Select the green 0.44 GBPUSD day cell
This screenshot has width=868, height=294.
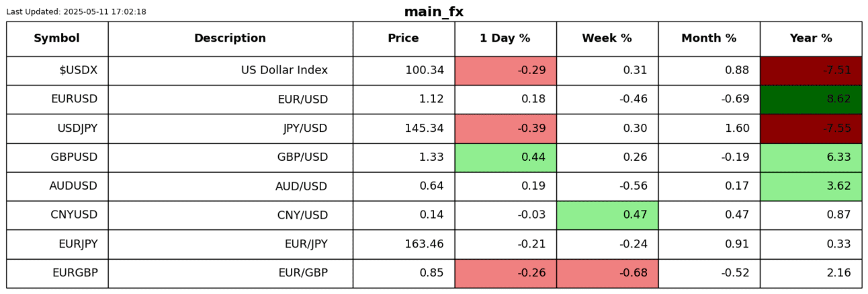(505, 157)
